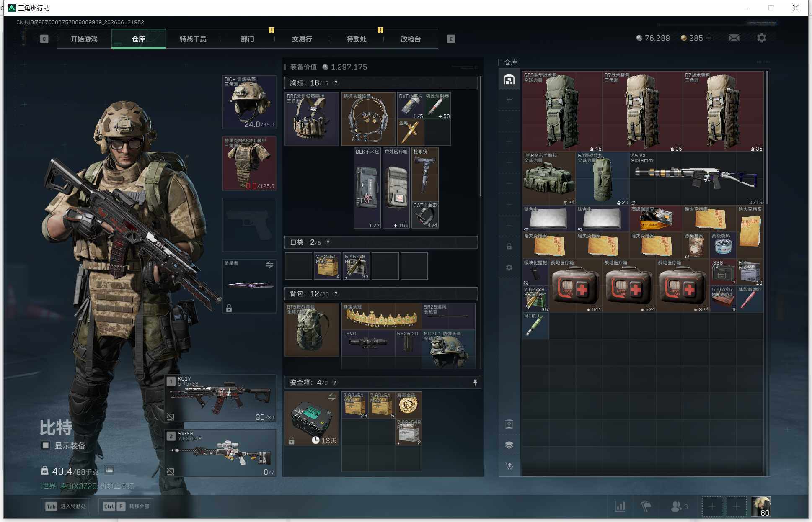812x522 pixels.
Task: Toggle the lock on secure container
Action: click(x=291, y=440)
